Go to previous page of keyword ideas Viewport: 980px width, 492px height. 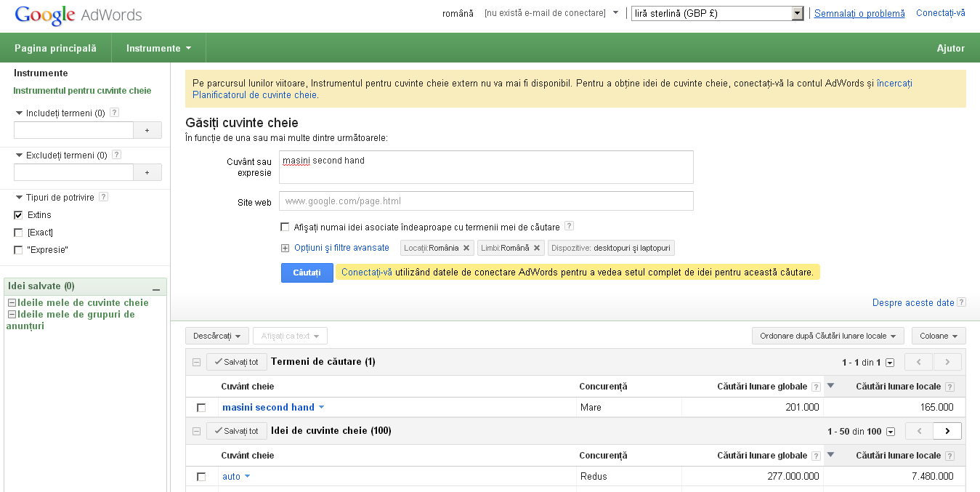(x=919, y=431)
